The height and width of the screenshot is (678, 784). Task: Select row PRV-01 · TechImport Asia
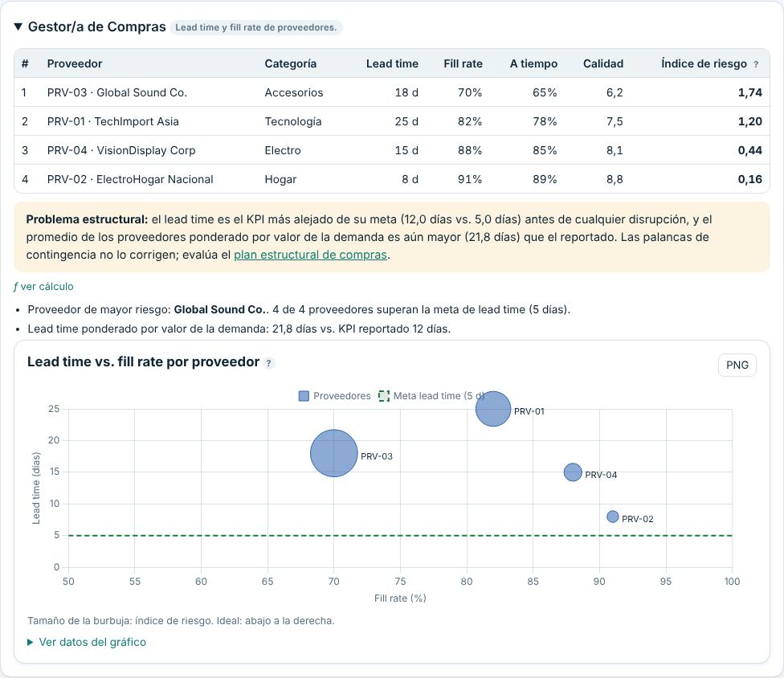coord(392,121)
